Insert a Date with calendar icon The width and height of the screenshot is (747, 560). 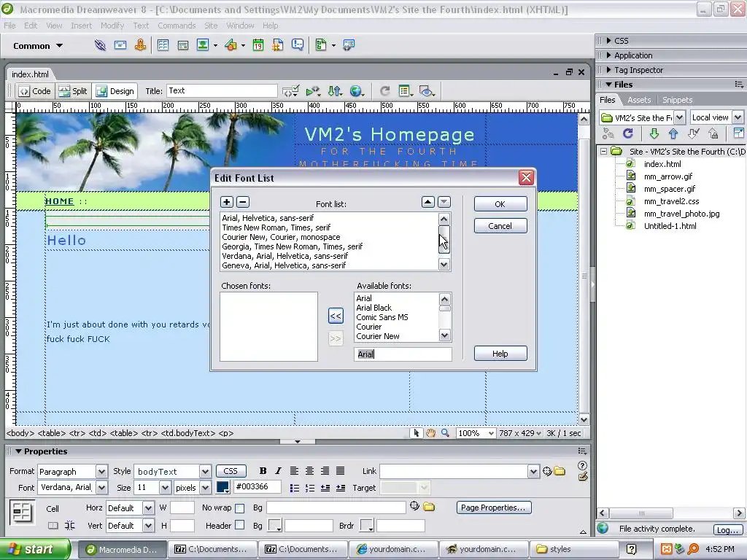click(258, 45)
